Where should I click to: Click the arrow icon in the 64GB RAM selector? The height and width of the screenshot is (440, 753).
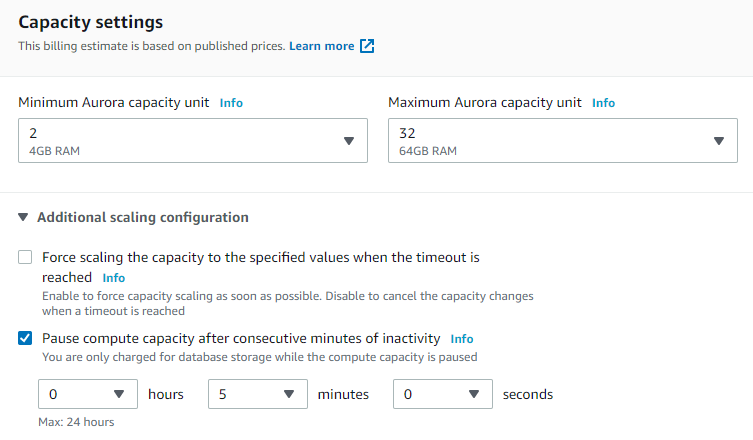tap(719, 141)
